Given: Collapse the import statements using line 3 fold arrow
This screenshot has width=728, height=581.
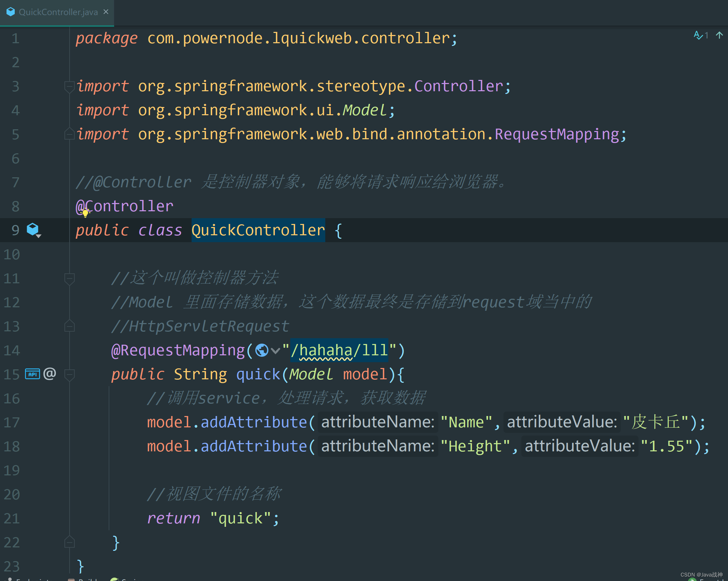Looking at the screenshot, I should coord(69,86).
